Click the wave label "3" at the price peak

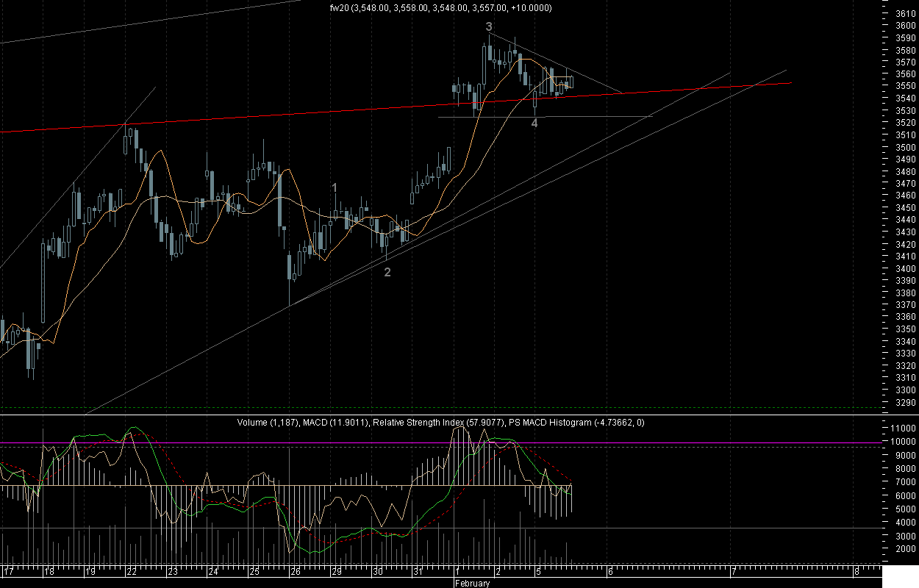point(489,26)
